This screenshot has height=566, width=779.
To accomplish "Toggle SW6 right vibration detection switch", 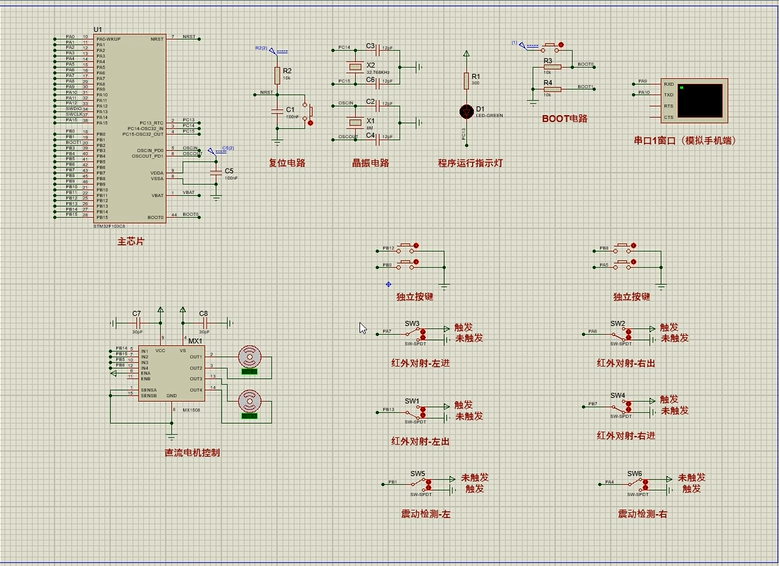I will 634,484.
